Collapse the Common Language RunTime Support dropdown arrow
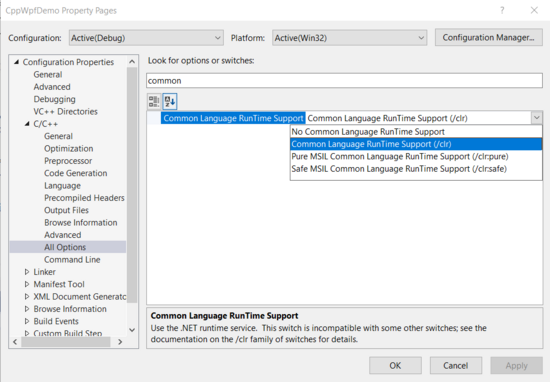This screenshot has height=382, width=550. [537, 118]
